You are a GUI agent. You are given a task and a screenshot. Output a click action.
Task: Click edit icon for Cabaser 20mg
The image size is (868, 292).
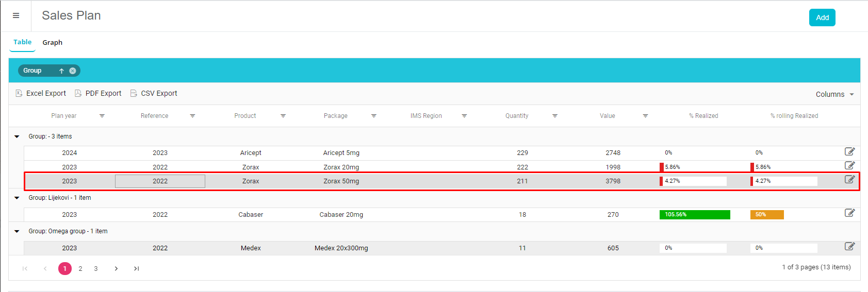pyautogui.click(x=849, y=213)
